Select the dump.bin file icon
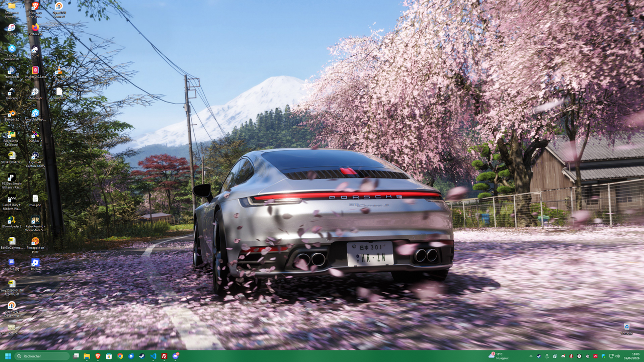 pos(59,94)
